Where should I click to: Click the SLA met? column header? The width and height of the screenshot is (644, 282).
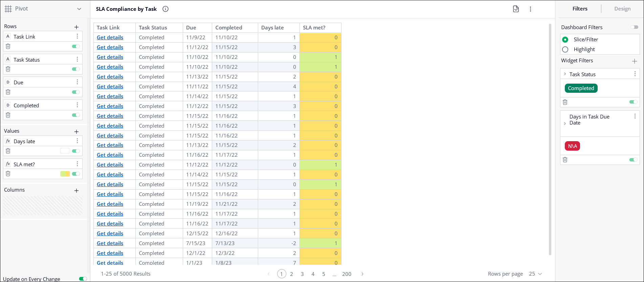tap(320, 28)
